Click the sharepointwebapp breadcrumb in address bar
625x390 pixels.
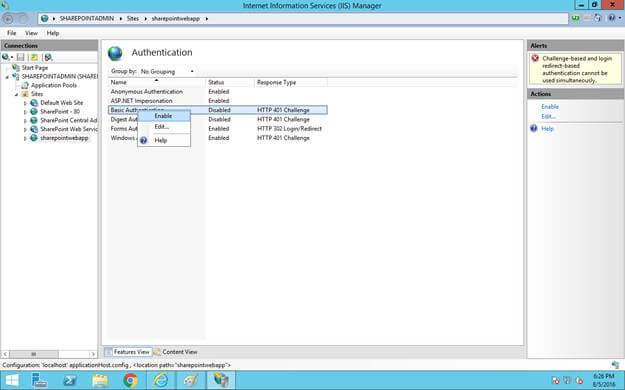point(175,19)
